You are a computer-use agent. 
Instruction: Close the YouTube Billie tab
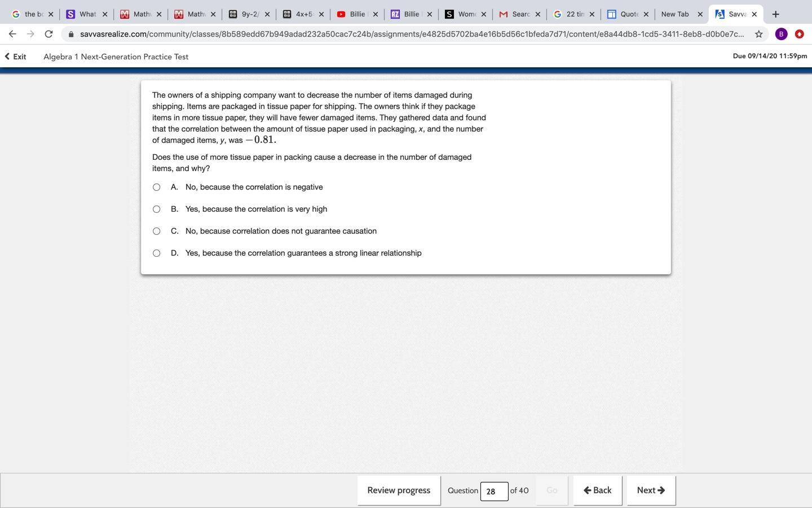click(375, 14)
